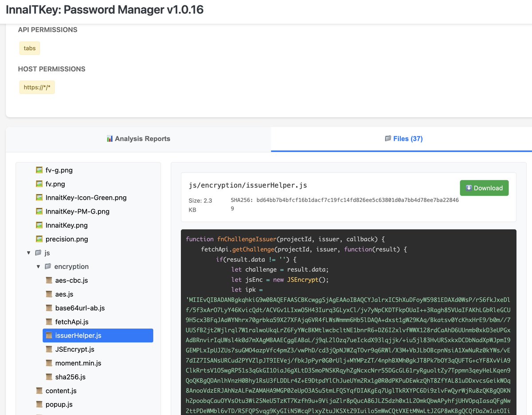Click the popup.js script icon
Screen dimensions: 532x415
[39, 404]
